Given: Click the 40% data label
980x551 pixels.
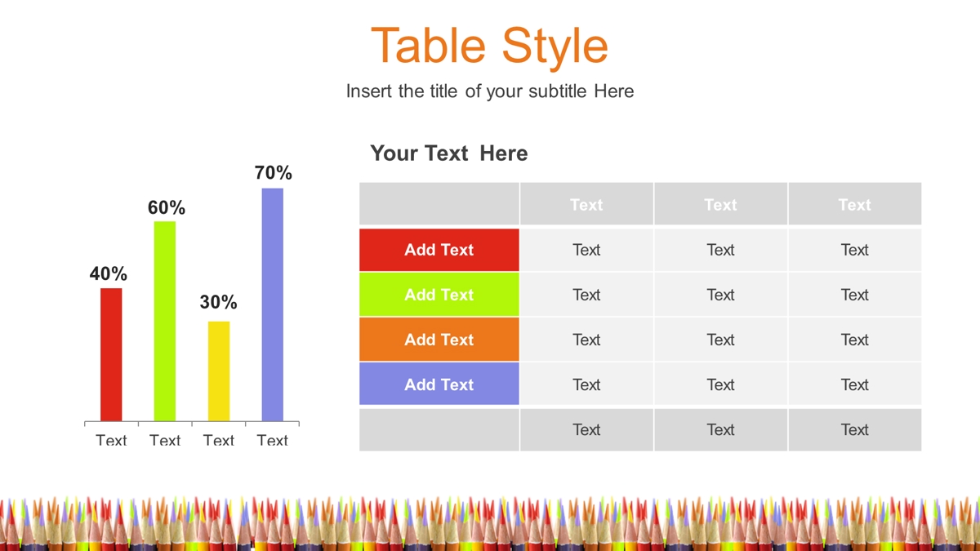Looking at the screenshot, I should point(109,274).
